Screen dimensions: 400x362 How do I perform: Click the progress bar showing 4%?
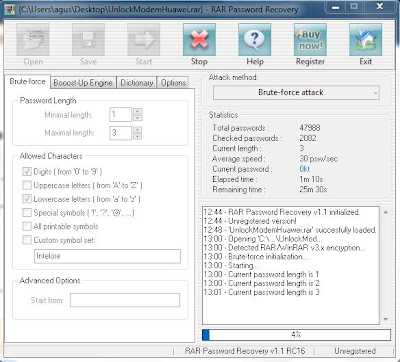[x=296, y=335]
